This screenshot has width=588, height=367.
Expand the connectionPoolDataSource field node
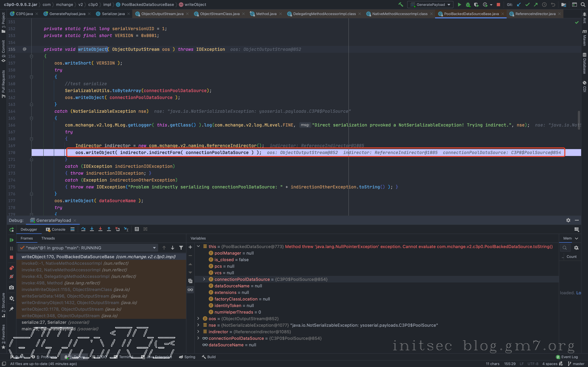pyautogui.click(x=204, y=279)
